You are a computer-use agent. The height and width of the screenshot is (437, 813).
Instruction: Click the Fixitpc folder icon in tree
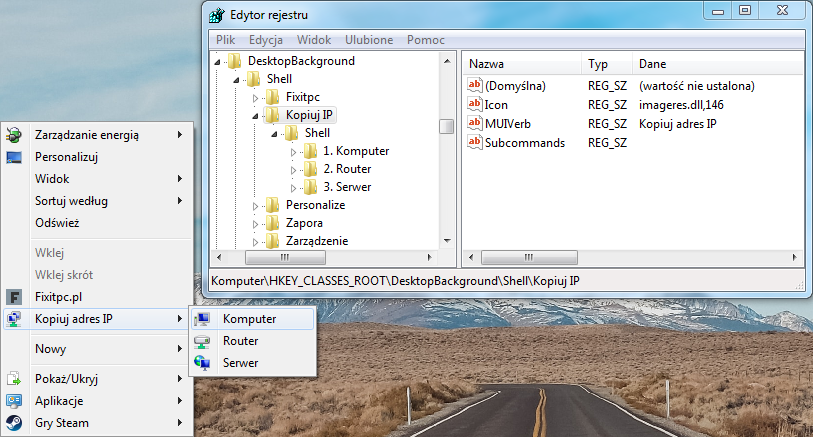coord(273,97)
